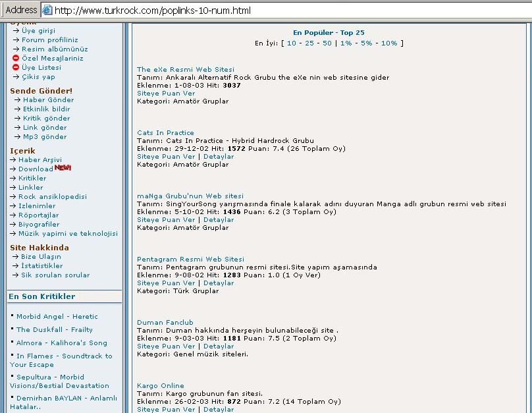Rate maNga site with Siteye Puan Ver

pyautogui.click(x=166, y=219)
